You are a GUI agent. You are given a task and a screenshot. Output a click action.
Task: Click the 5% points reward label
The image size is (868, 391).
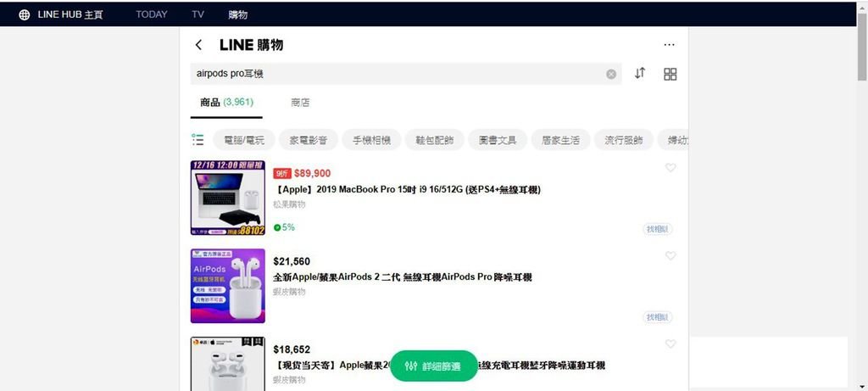click(284, 227)
